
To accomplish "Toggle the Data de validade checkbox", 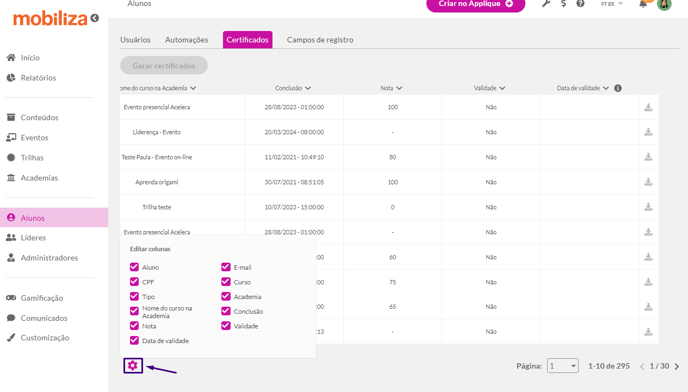I will [134, 340].
